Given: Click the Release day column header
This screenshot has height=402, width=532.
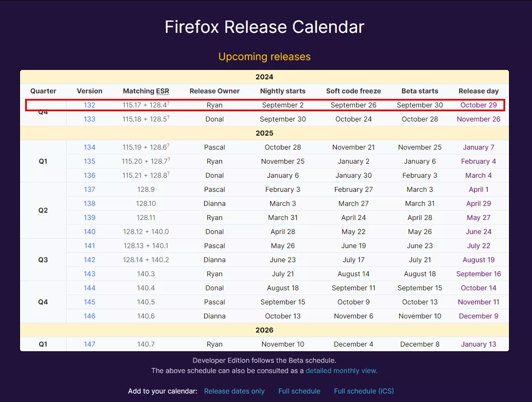Looking at the screenshot, I should 479,91.
